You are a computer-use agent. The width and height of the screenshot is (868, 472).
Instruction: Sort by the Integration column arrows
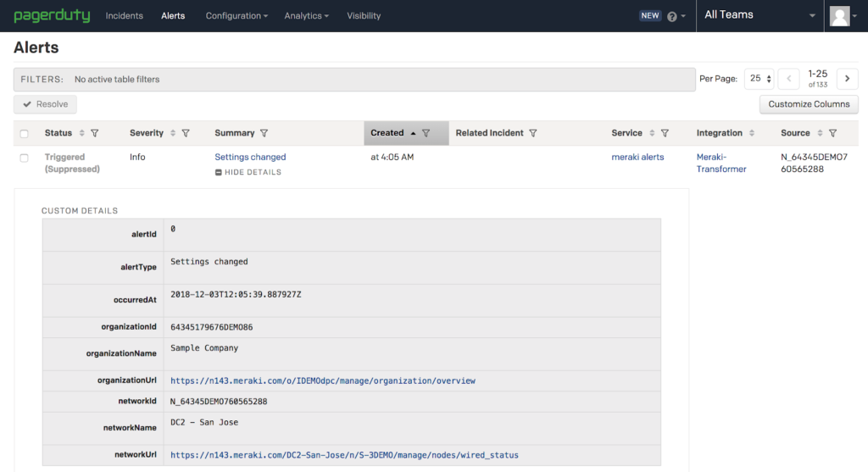[x=752, y=133]
